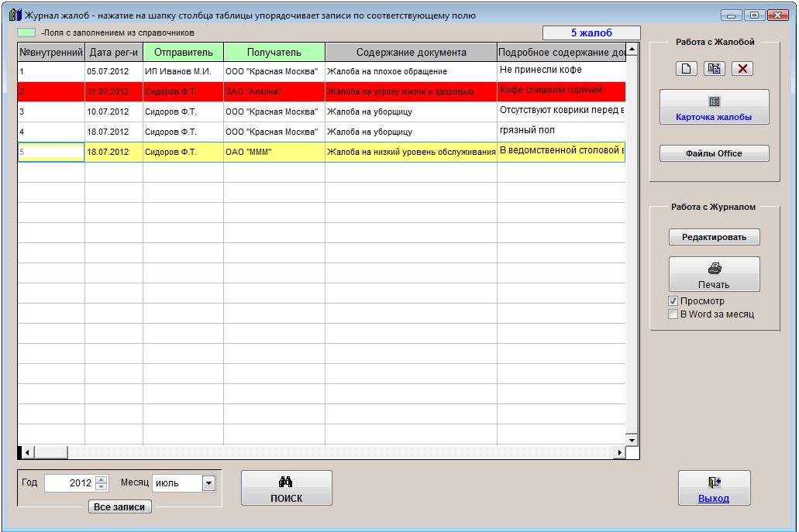Click the 5 жалоб counter field

pos(591,33)
